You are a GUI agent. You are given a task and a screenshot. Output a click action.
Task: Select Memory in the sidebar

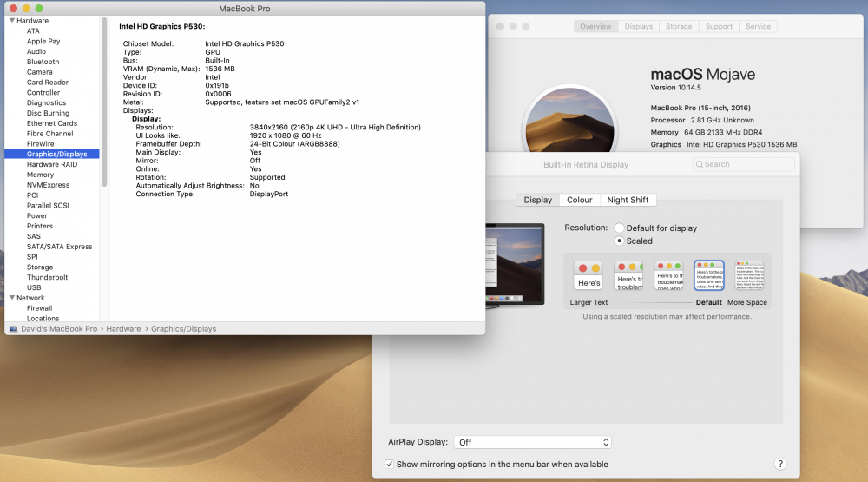(41, 174)
